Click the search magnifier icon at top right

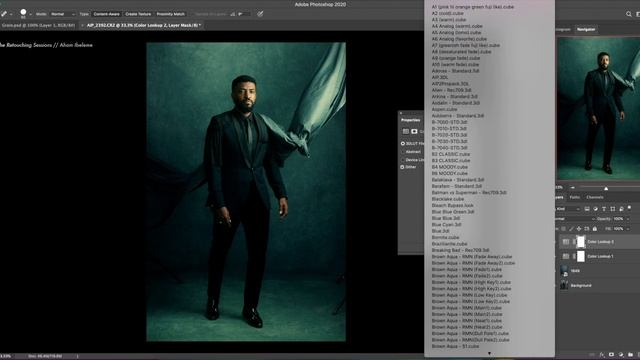(x=629, y=14)
